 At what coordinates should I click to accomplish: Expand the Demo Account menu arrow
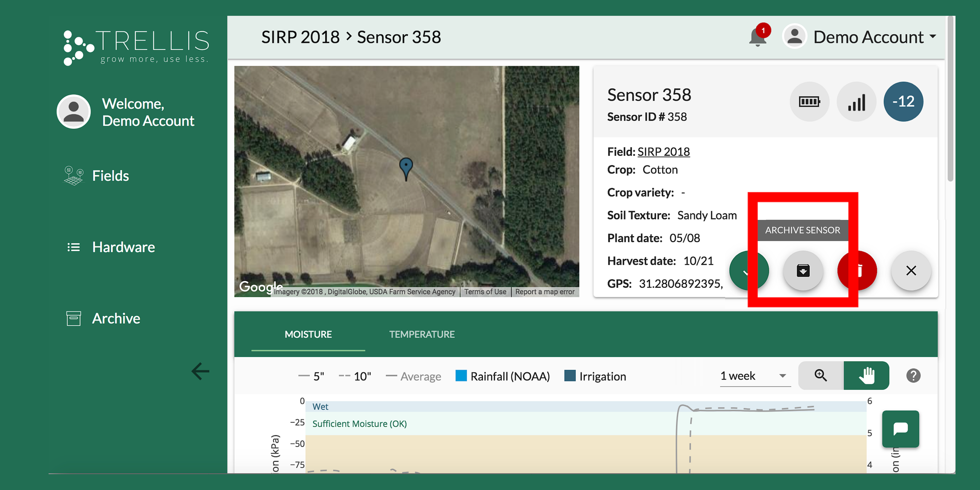(x=933, y=37)
